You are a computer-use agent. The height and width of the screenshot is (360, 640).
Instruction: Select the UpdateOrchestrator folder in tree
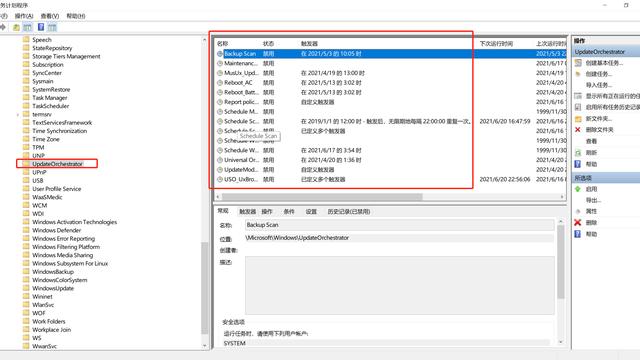click(57, 164)
